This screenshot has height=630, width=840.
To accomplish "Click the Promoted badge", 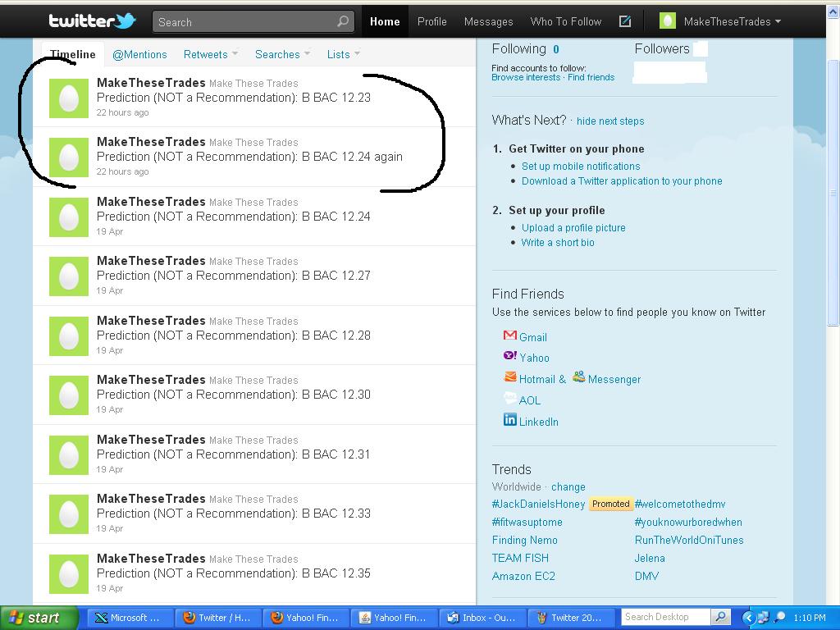I will point(610,504).
